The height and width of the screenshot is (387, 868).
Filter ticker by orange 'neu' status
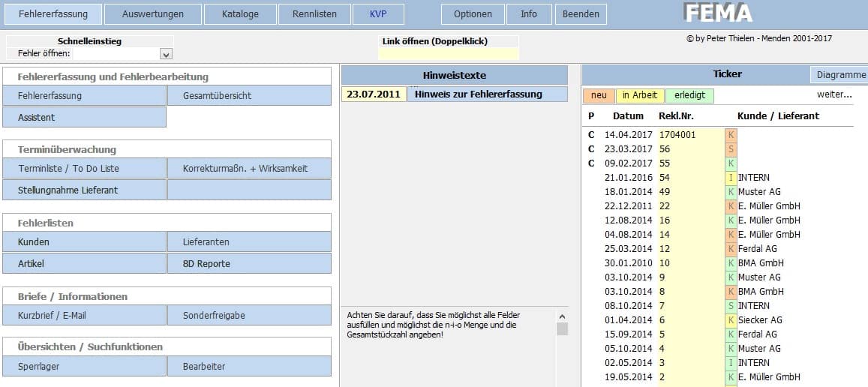pyautogui.click(x=599, y=95)
